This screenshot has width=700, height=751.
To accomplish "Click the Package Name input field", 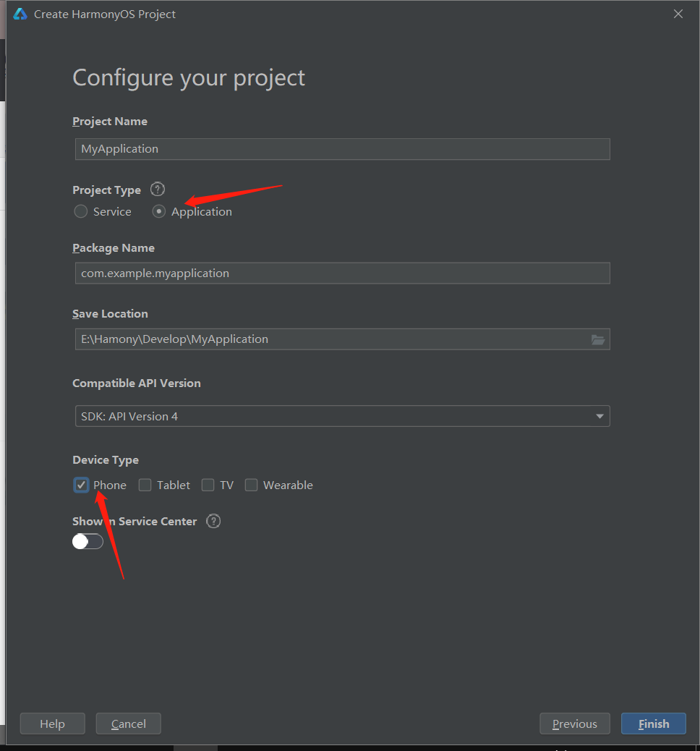I will click(342, 273).
